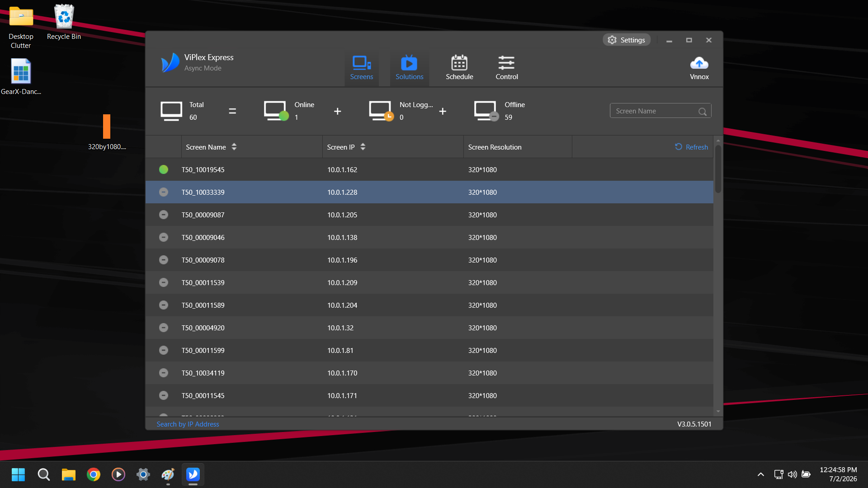Click offline status icon of T50_00009087
The width and height of the screenshot is (868, 488).
click(164, 215)
